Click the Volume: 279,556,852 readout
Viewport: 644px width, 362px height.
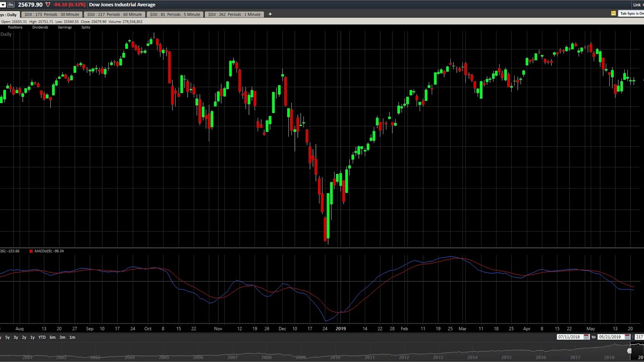pyautogui.click(x=125, y=22)
